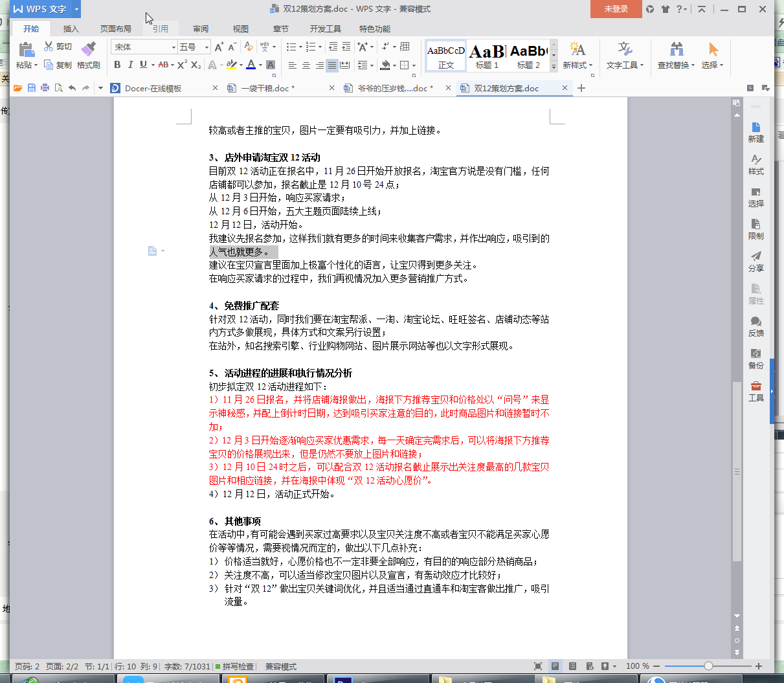784x683 pixels.
Task: Click the Cut scissors button
Action: coord(58,47)
